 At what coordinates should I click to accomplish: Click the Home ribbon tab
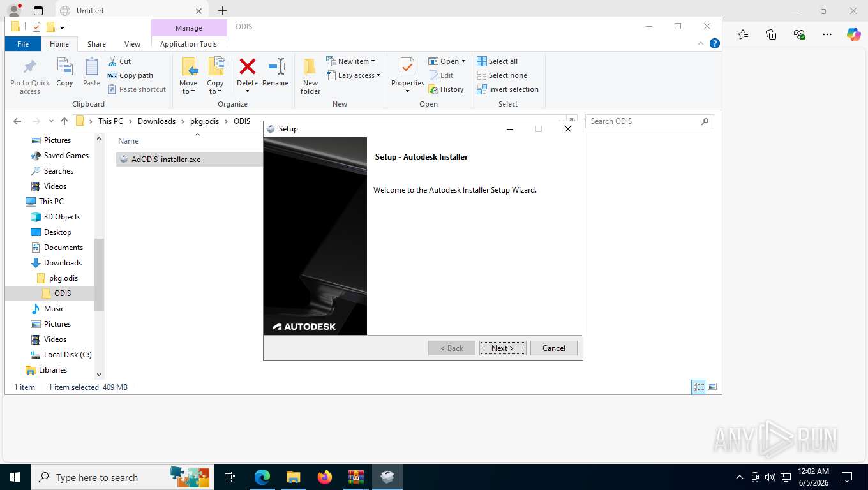(59, 44)
